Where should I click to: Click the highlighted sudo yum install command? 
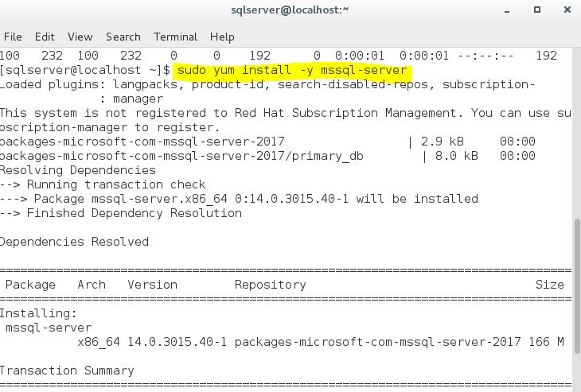pos(292,70)
